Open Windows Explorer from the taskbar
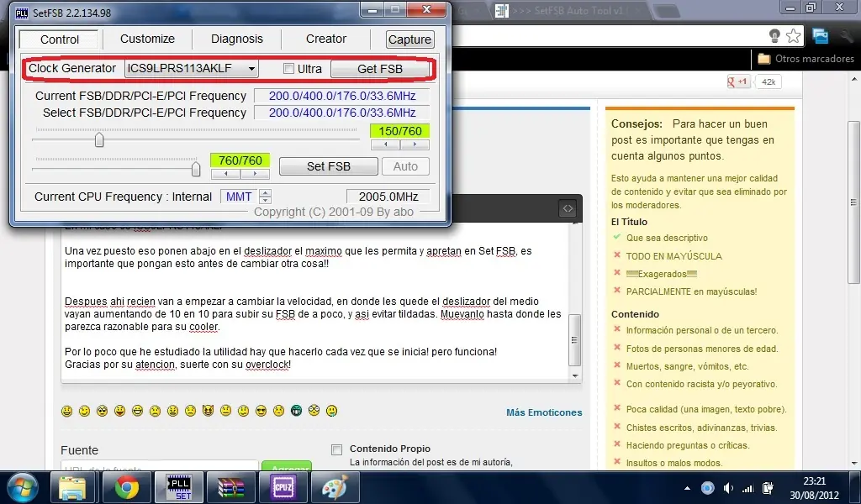This screenshot has height=504, width=861. click(72, 487)
